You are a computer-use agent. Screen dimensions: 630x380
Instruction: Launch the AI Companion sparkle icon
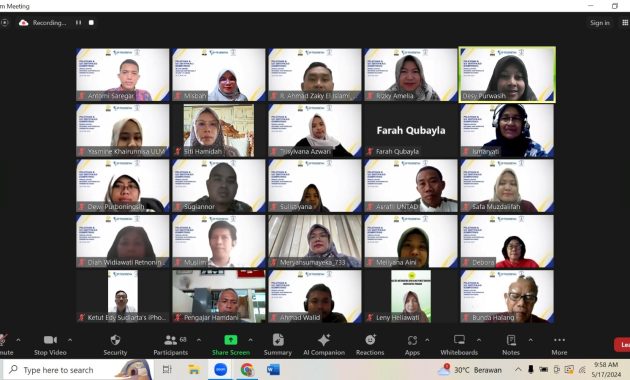(x=323, y=340)
